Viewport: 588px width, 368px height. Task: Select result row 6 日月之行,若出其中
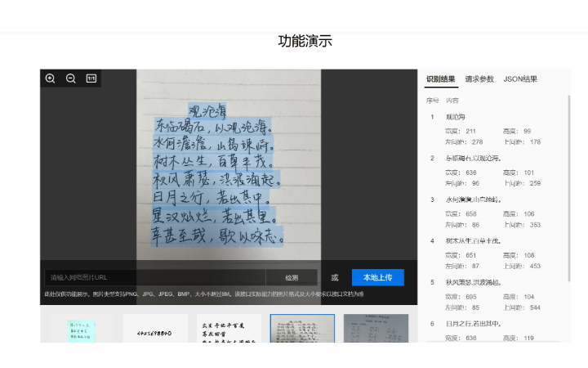pos(473,323)
